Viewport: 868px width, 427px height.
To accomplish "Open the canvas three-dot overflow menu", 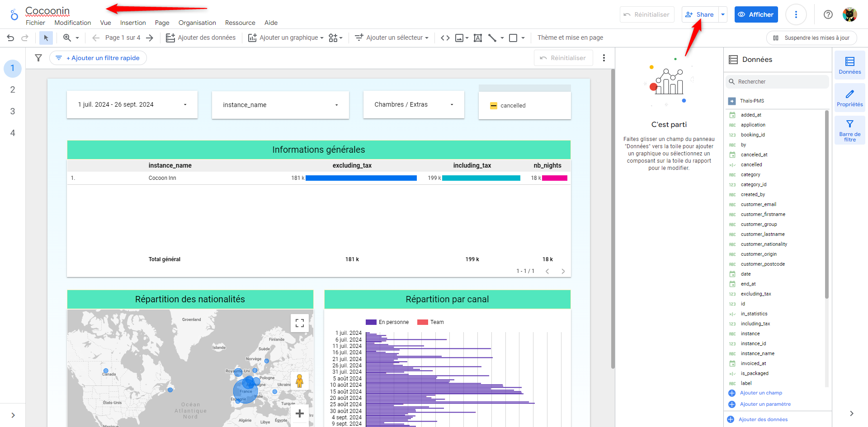I will tap(604, 58).
